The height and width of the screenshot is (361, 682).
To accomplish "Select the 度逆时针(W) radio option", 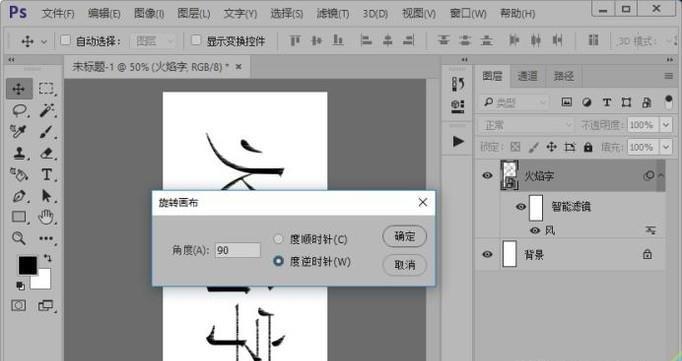I will [x=278, y=261].
